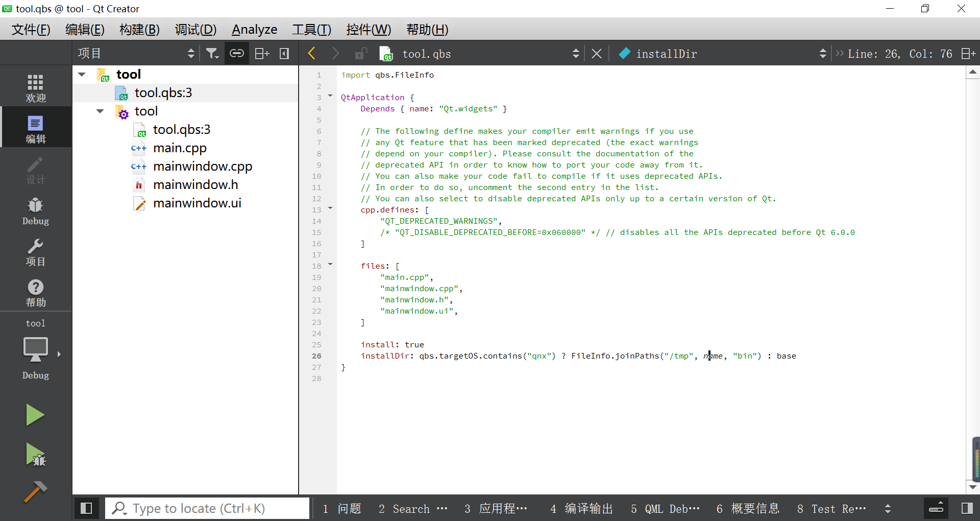
Task: Show the Search Results output pane
Action: coord(413,509)
